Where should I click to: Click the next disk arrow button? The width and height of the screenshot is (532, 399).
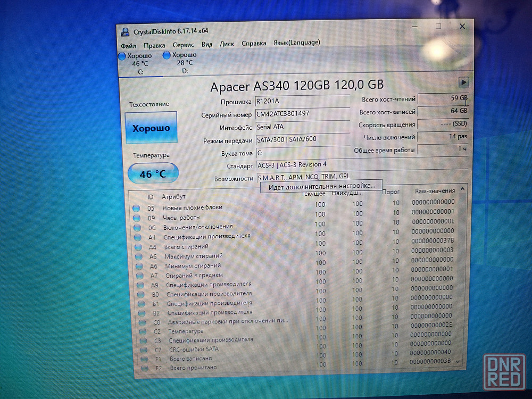463,82
